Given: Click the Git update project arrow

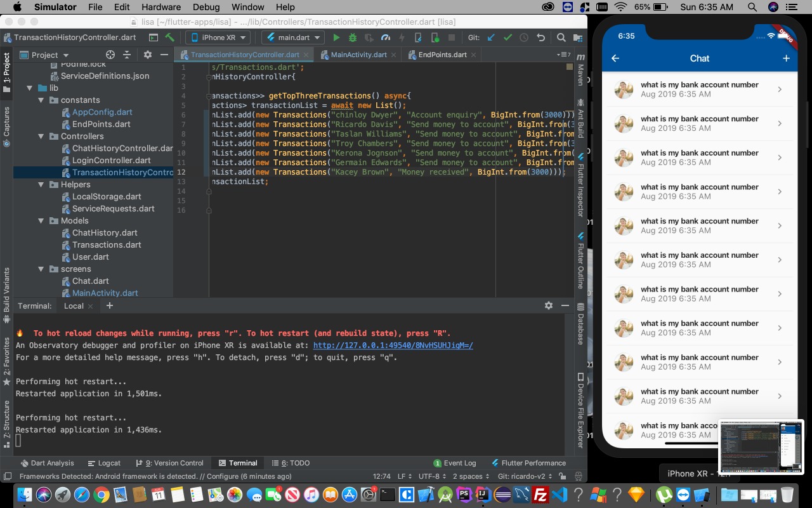Looking at the screenshot, I should coord(491,37).
